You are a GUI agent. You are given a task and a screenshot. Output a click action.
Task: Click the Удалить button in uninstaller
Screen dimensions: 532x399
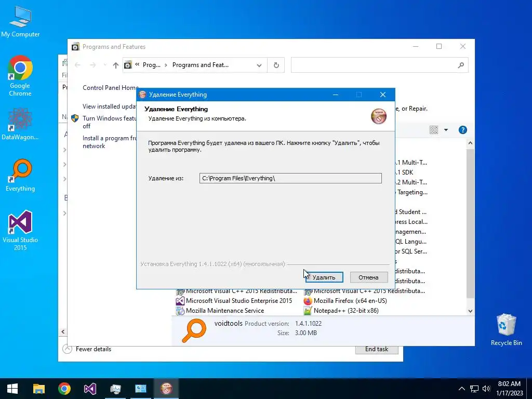click(x=324, y=277)
